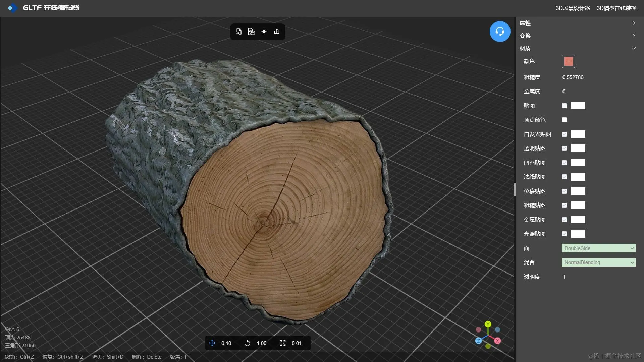Click the import file icon in the top toolbar
Viewport: 644px width, 362px height.
239,32
